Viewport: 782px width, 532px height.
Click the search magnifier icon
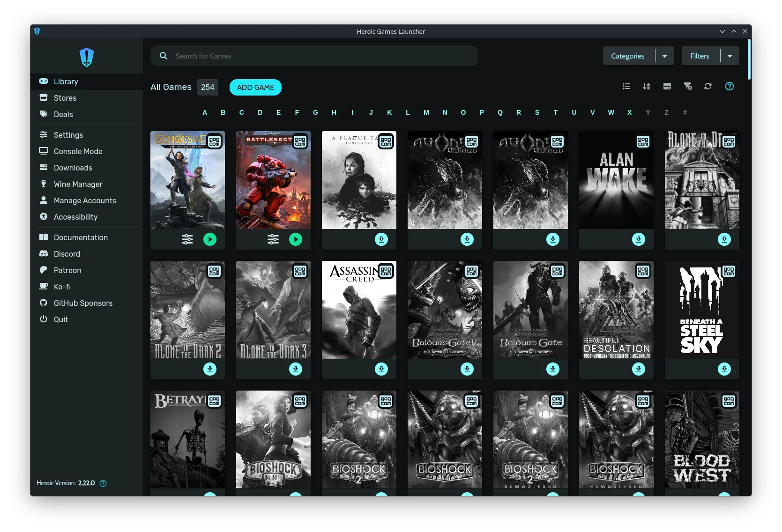(164, 56)
